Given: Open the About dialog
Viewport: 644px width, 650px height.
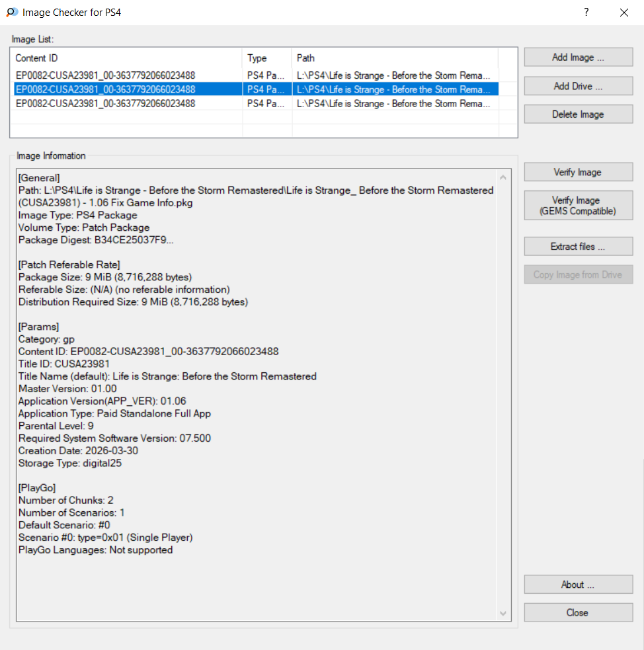Looking at the screenshot, I should tap(578, 585).
